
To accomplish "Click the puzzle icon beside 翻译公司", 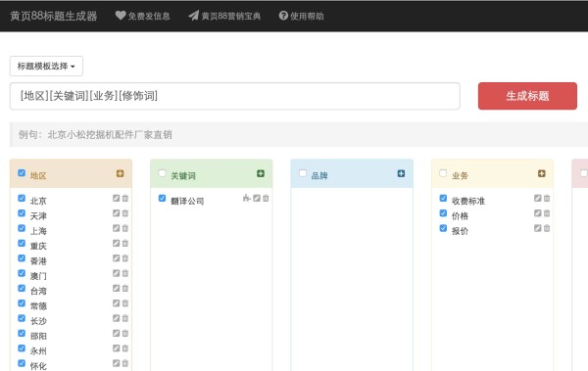I will click(x=246, y=198).
